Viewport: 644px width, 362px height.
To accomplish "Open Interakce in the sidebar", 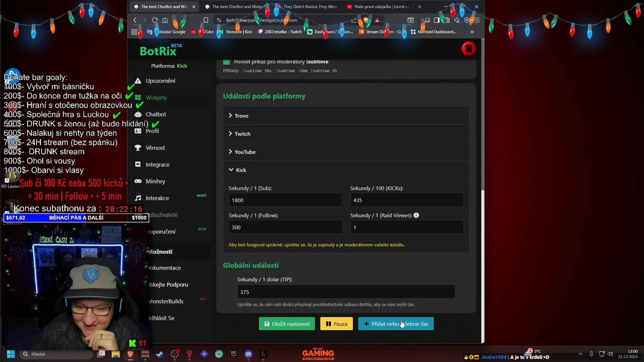I will click(x=157, y=198).
